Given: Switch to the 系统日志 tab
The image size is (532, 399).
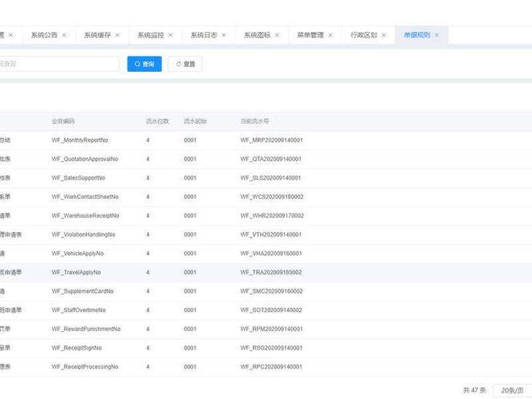Looking at the screenshot, I should pos(204,35).
